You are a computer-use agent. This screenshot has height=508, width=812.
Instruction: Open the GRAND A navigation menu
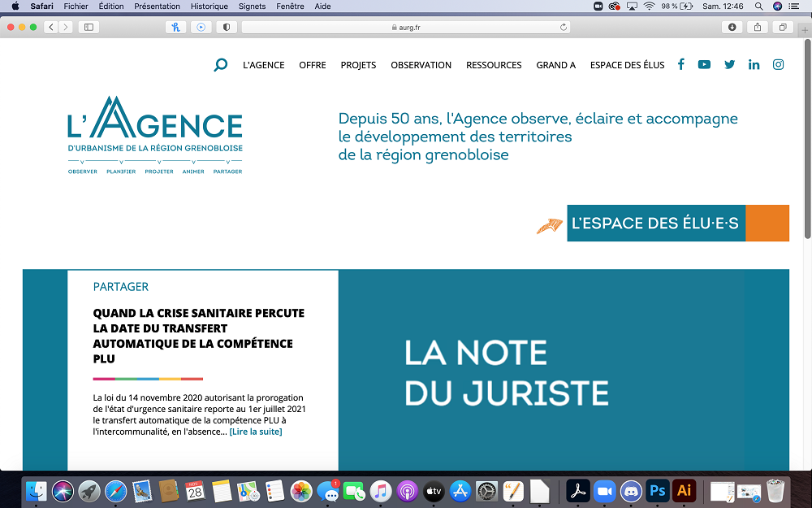click(x=555, y=65)
